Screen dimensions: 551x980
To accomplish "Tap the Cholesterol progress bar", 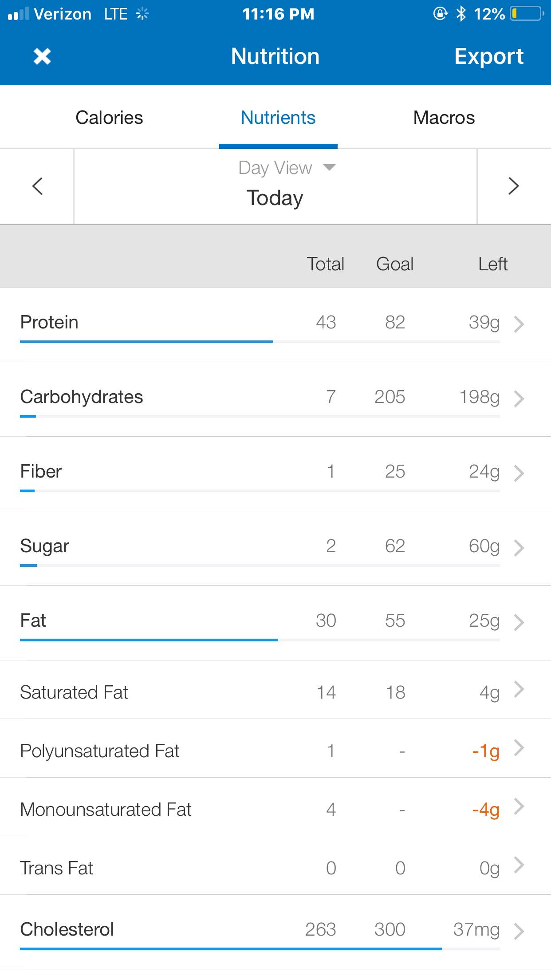I will point(260,949).
